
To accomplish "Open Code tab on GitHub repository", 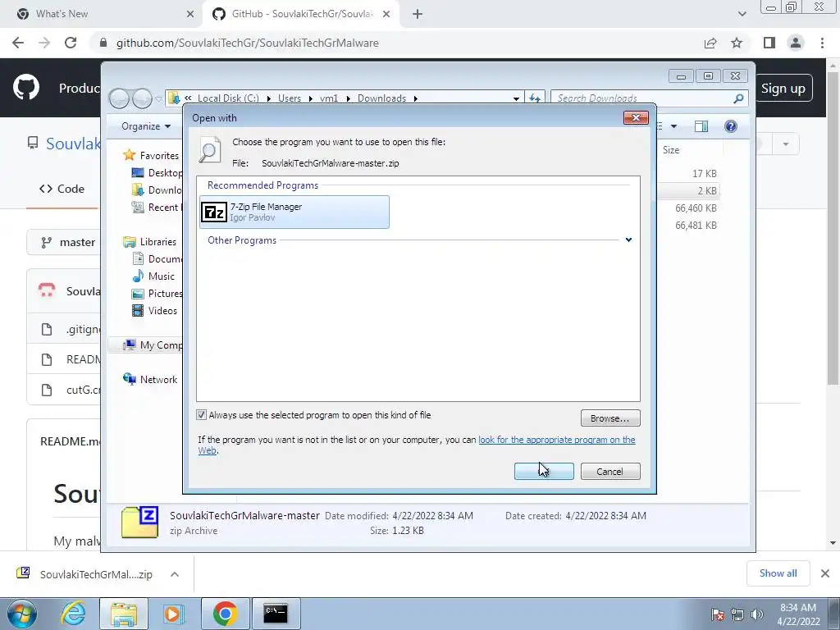I will coord(62,189).
